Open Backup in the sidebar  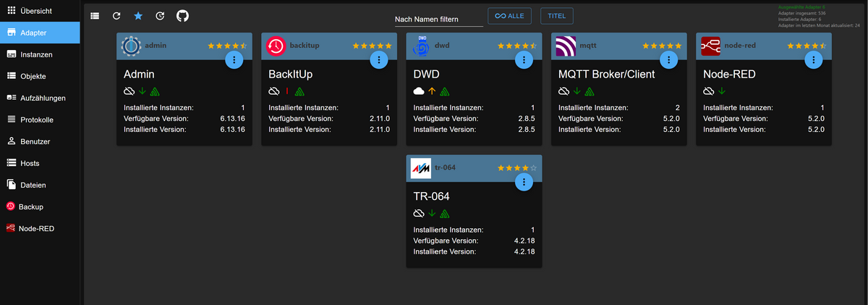pyautogui.click(x=40, y=206)
